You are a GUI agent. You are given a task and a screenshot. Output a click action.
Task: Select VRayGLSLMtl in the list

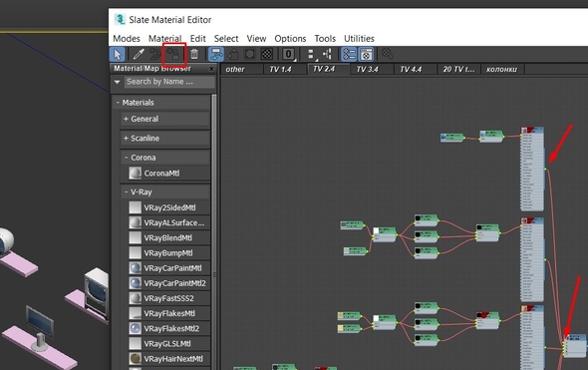168,344
